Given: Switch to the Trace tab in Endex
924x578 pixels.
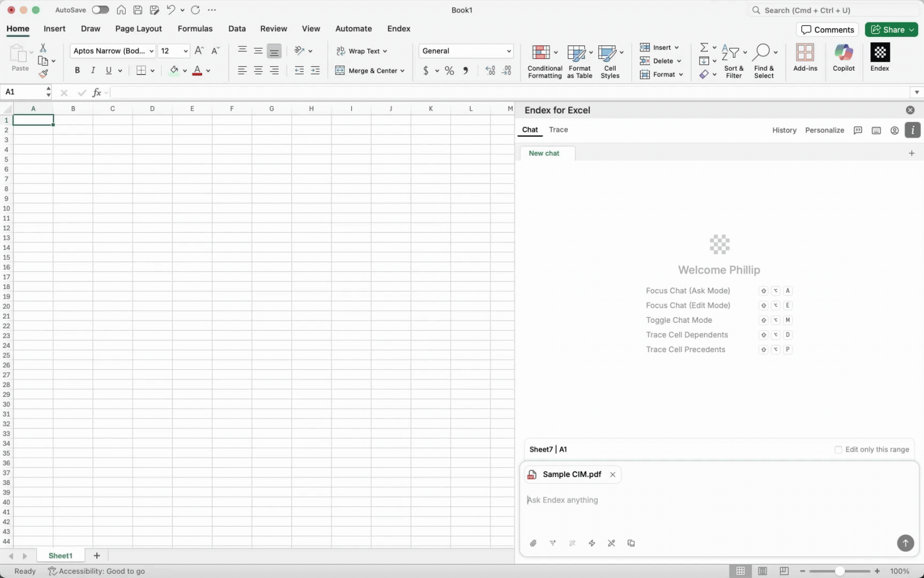Looking at the screenshot, I should (x=558, y=130).
